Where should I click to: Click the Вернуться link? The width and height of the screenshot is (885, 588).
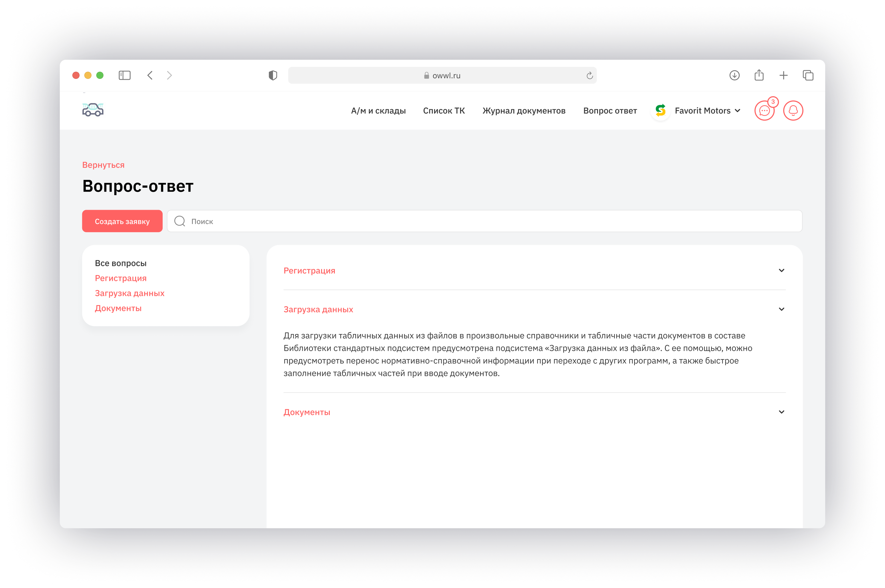103,165
